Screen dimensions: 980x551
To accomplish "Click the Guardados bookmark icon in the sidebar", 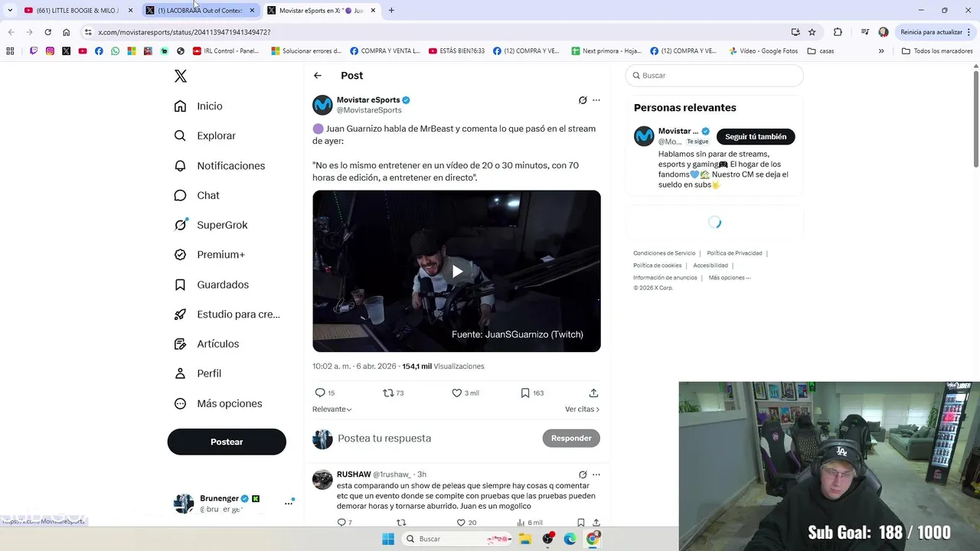I will coord(180,285).
